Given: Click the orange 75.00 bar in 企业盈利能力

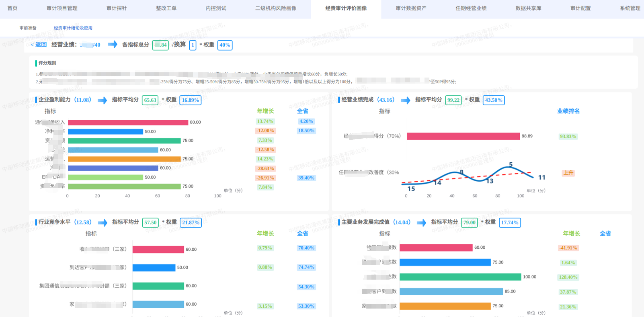Looking at the screenshot, I should [124, 159].
